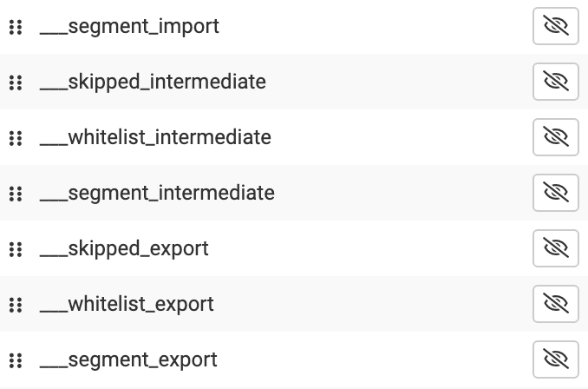The height and width of the screenshot is (389, 588).
Task: Toggle visibility of ___skipped_intermediate
Action: [x=555, y=82]
